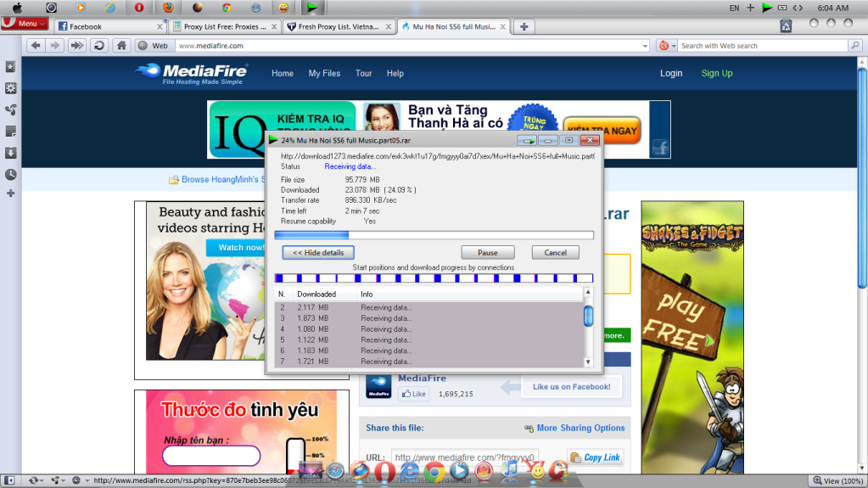This screenshot has width=868, height=488.
Task: Click the Chrome icon in top bar
Action: [x=227, y=7]
